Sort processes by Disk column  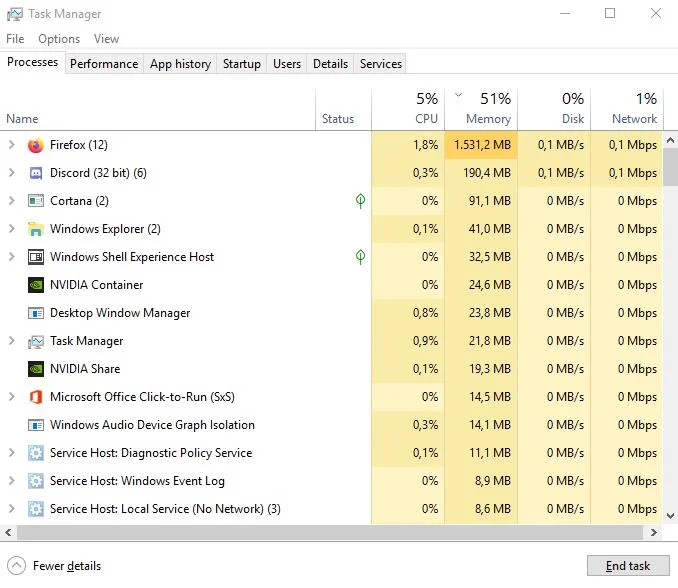point(554,110)
